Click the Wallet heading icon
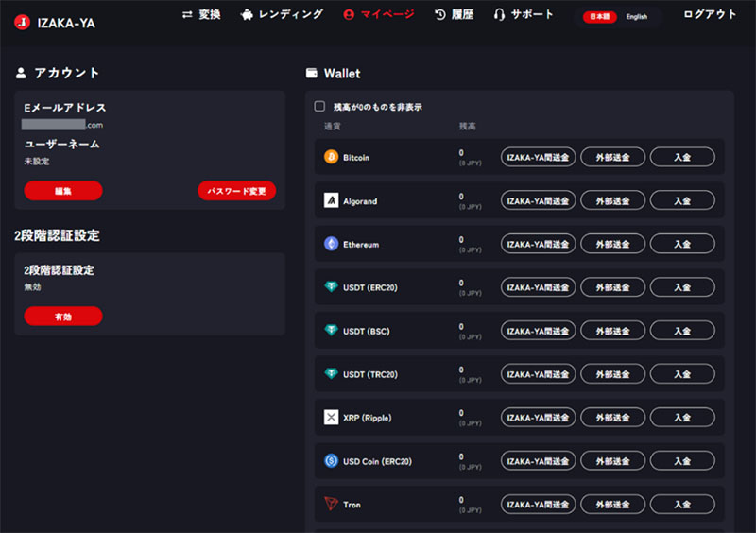Viewport: 756px width, 533px height. click(x=312, y=73)
